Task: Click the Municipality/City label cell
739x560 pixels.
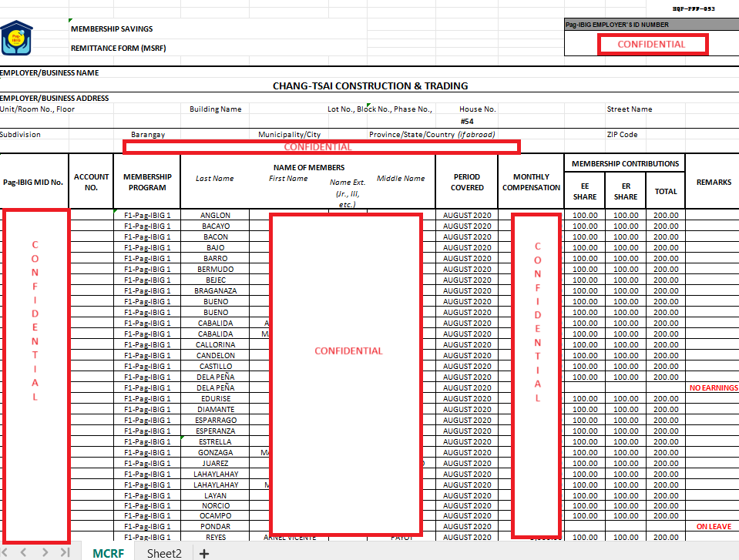Action: pyautogui.click(x=290, y=134)
